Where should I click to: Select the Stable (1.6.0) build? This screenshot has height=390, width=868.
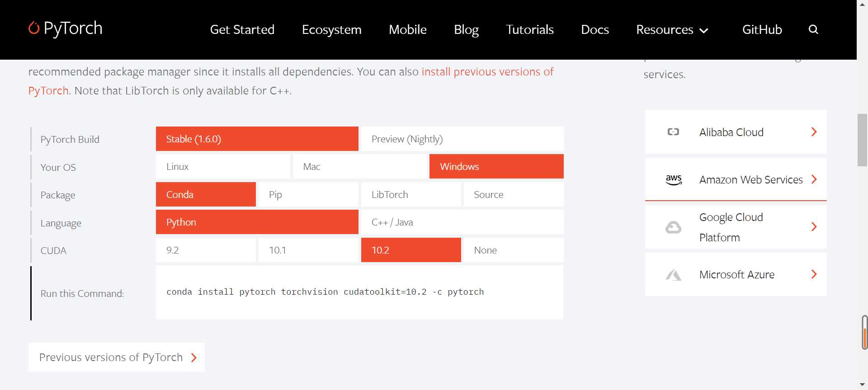[257, 139]
